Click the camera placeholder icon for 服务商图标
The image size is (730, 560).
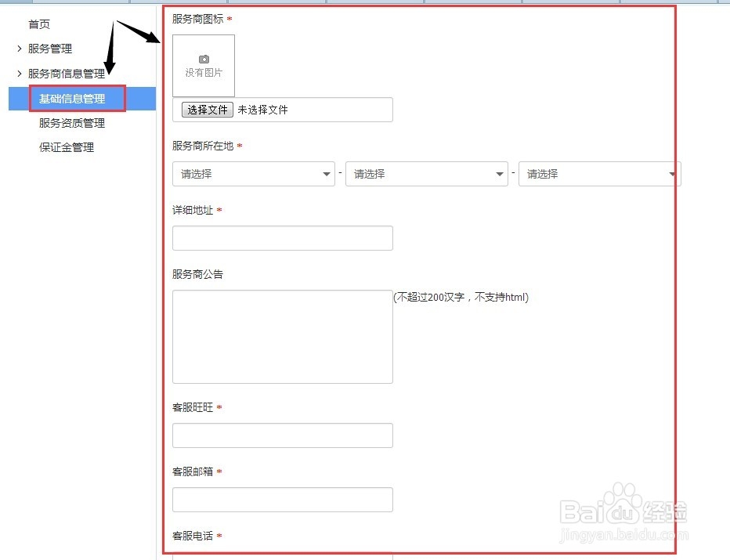pyautogui.click(x=204, y=59)
